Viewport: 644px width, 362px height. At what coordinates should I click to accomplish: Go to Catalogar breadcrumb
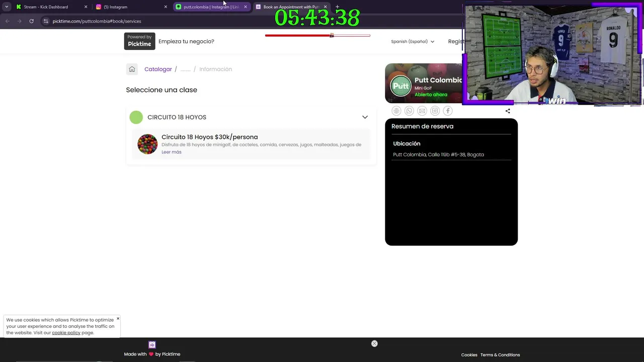coord(158,69)
